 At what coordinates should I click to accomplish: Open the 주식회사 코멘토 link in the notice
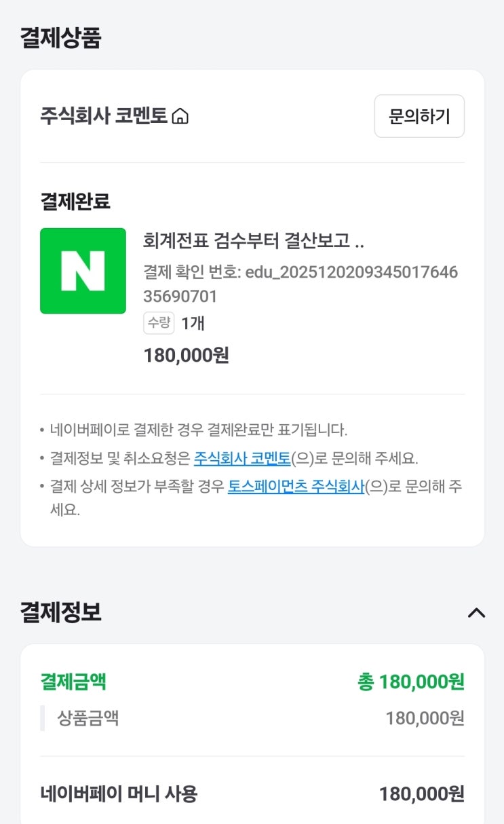(x=242, y=458)
